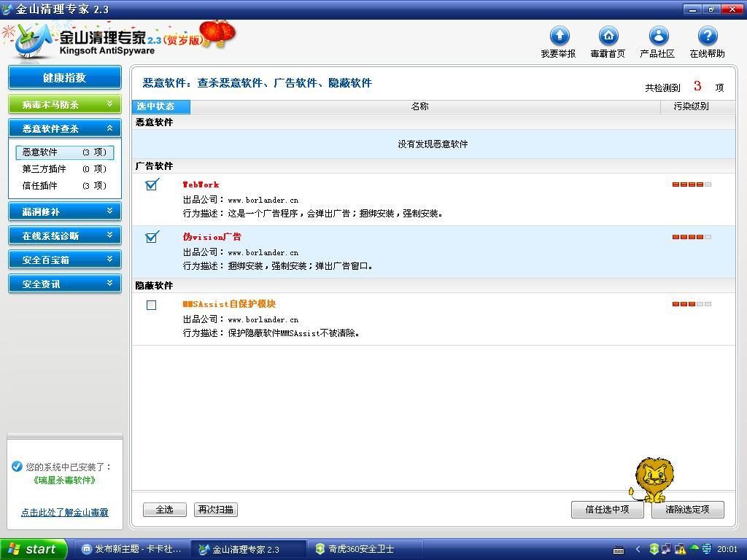The image size is (747, 560).
Task: Click WebWork pollution level bar
Action: [692, 184]
